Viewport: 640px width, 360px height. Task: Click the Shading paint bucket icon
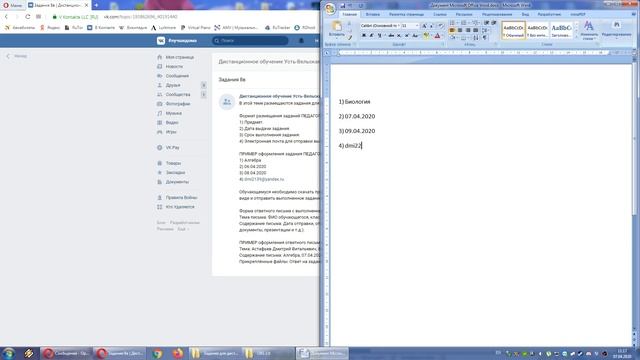(x=453, y=38)
